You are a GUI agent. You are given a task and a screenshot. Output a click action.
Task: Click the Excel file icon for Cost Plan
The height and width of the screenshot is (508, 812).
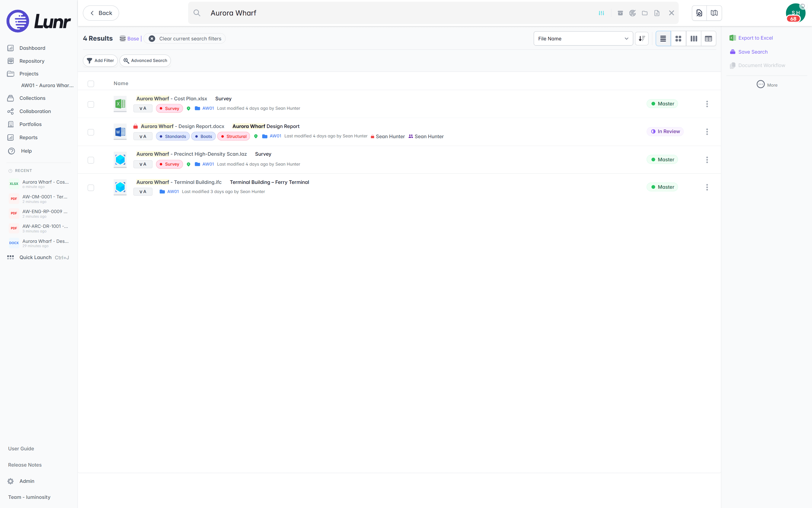pyautogui.click(x=120, y=104)
